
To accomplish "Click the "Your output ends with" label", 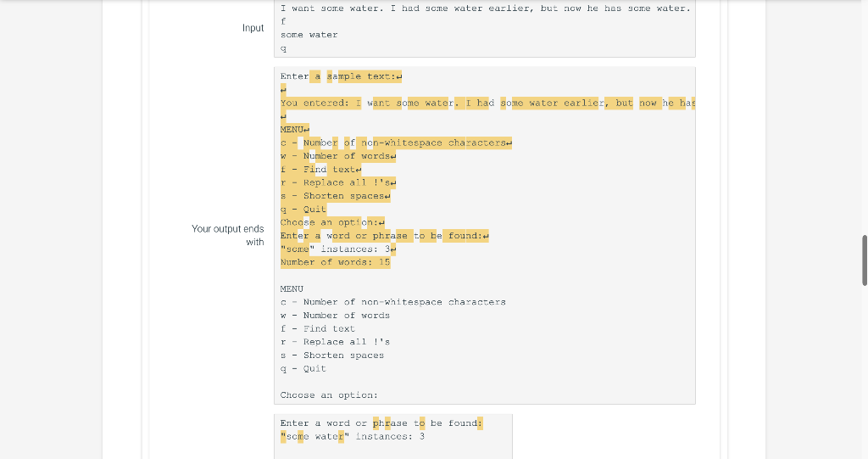I will 228,236.
